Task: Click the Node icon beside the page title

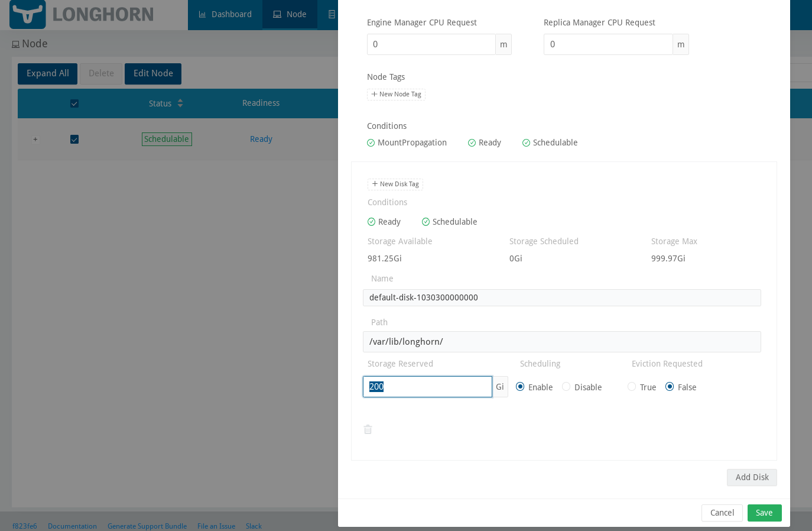Action: [x=15, y=44]
